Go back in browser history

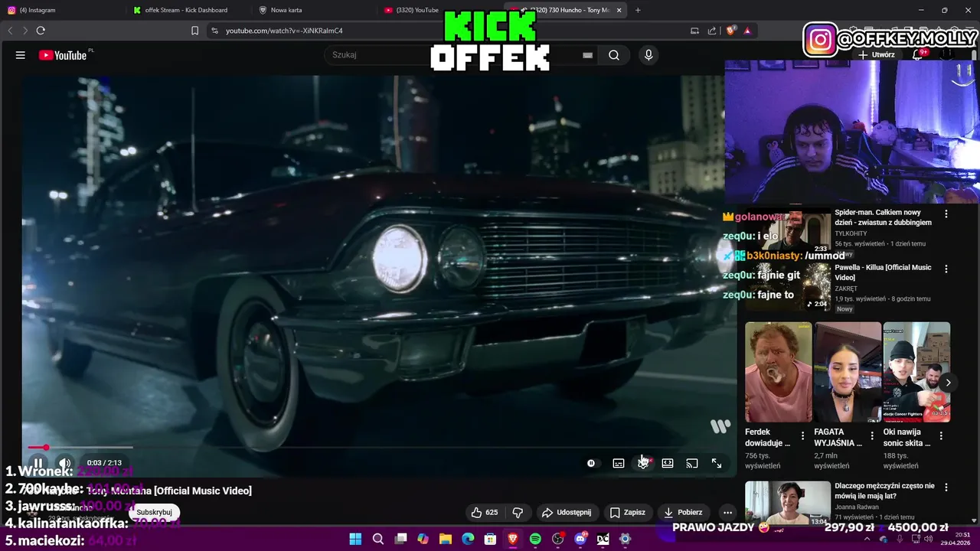pos(10,31)
